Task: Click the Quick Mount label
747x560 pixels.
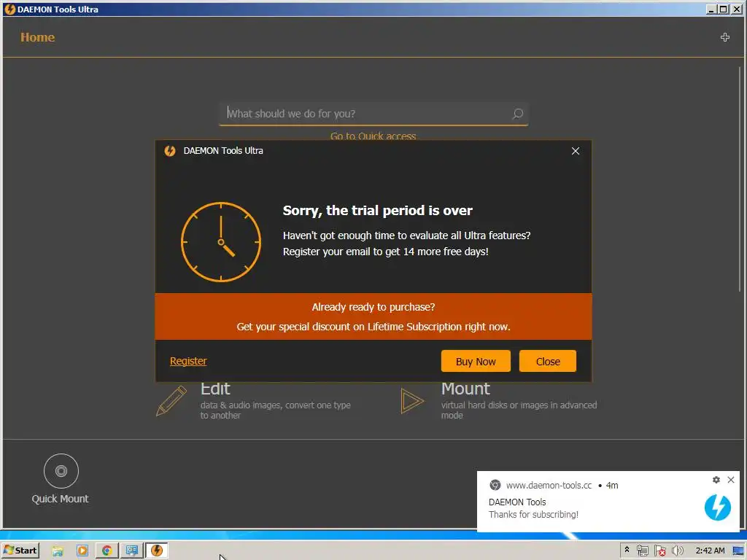Action: [60, 499]
